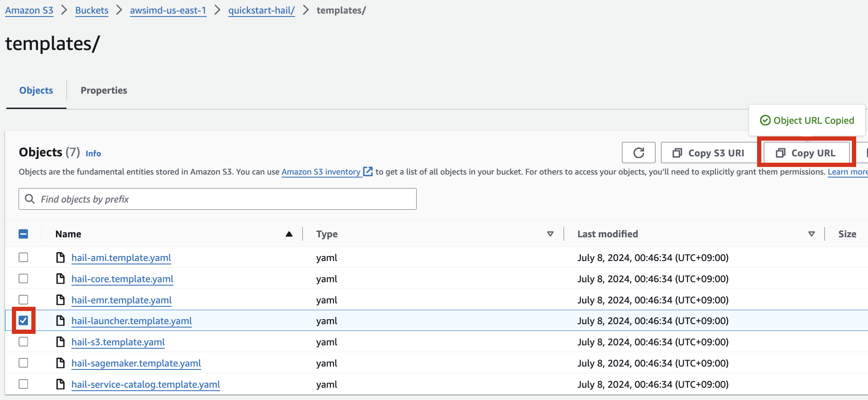This screenshot has width=868, height=400.
Task: Go to Amazon S3 breadcrumb
Action: click(x=29, y=10)
